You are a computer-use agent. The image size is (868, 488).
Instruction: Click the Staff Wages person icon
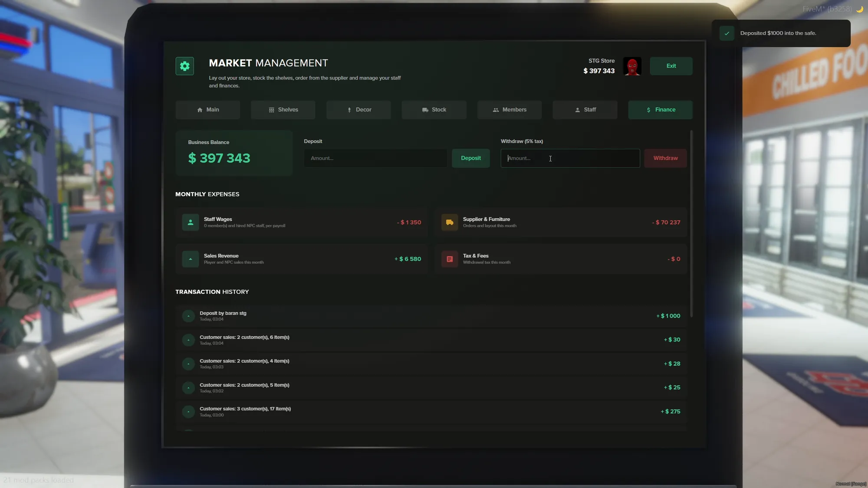(x=190, y=223)
